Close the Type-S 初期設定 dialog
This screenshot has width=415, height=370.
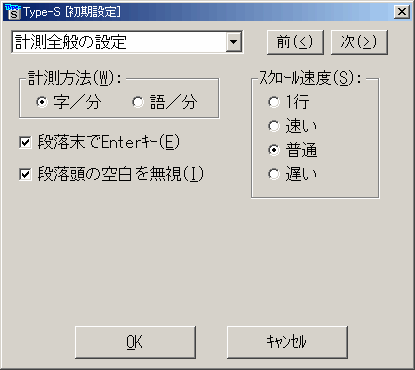[x=402, y=12]
